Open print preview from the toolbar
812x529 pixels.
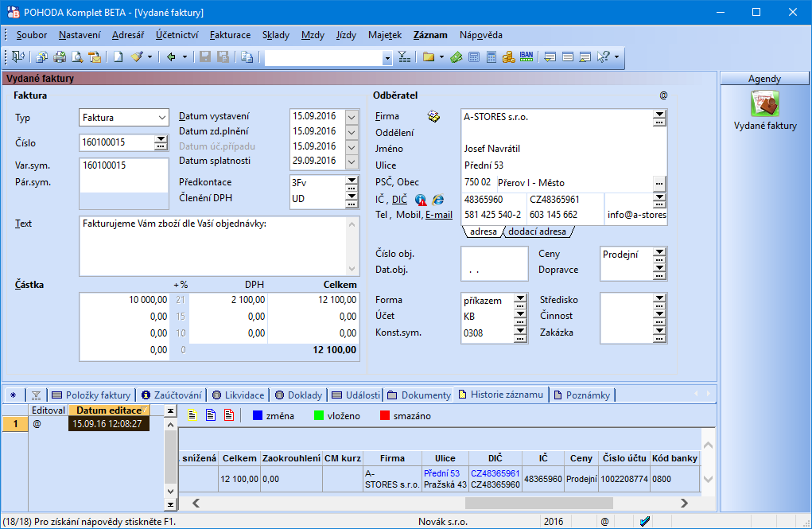tap(77, 57)
